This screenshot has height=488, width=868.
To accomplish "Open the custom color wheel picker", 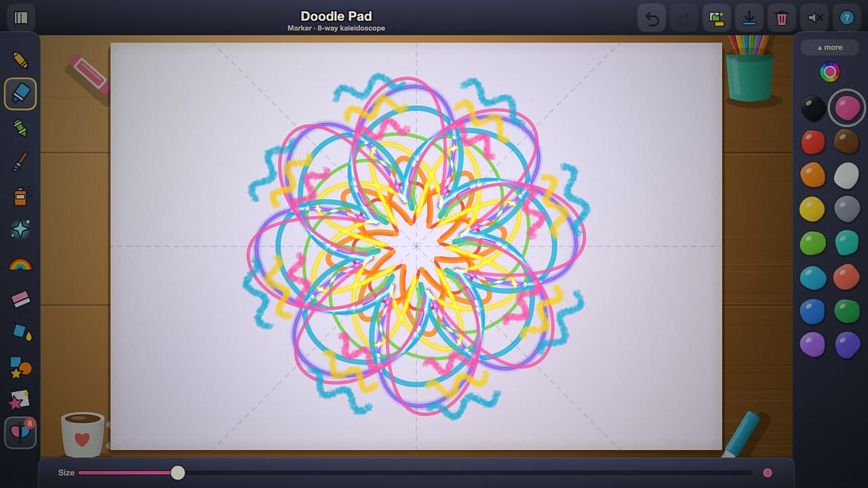I will [830, 72].
